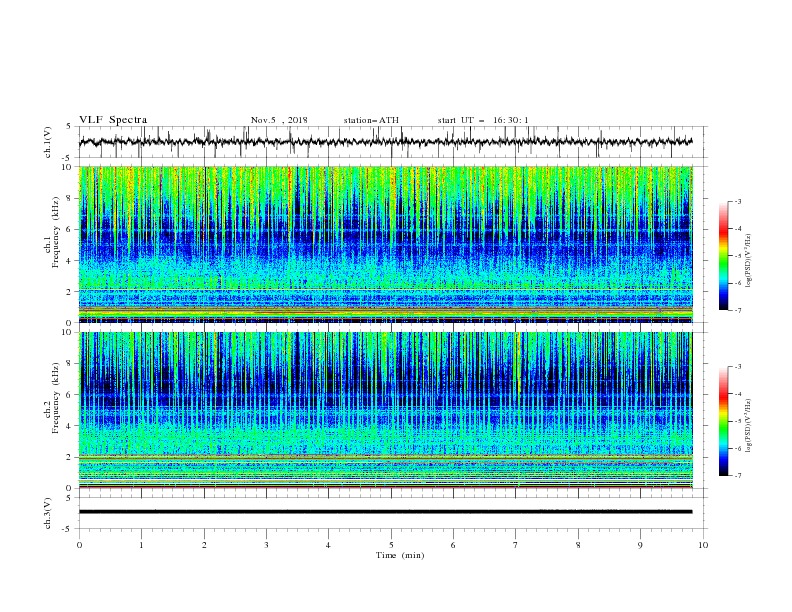Click the ch.1 colorbar "-7" value label
Screen dimensions: 792x612
click(x=737, y=310)
